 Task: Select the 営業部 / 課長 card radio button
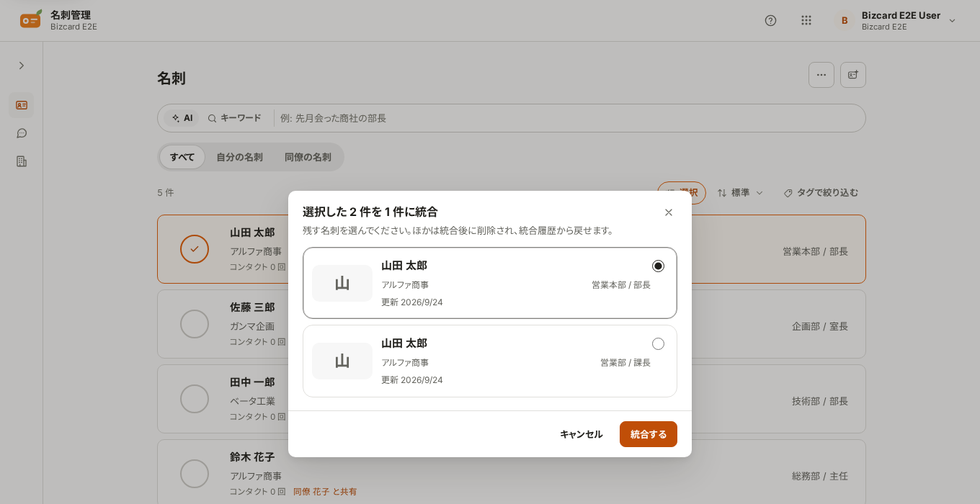658,343
